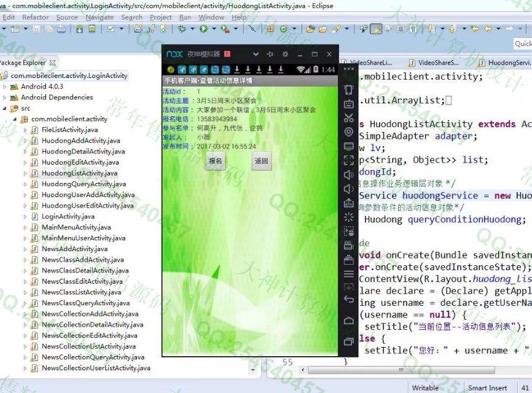Screen dimensions: 532x393
Task: Open the Window menu
Action: click(x=211, y=17)
